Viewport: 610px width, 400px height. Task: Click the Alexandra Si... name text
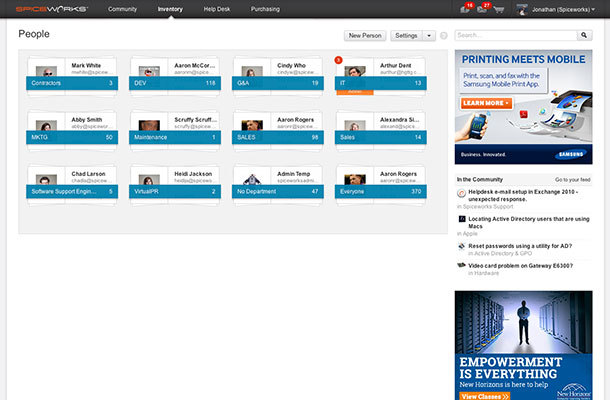(x=400, y=120)
